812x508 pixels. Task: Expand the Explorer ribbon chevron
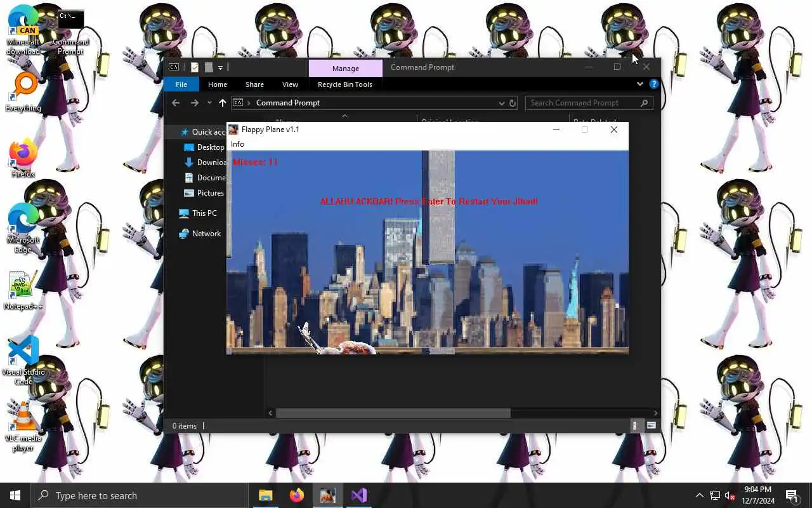point(639,84)
